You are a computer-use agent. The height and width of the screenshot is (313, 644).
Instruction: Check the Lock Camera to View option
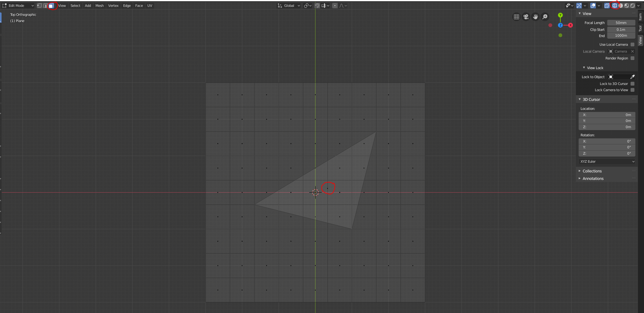pyautogui.click(x=632, y=90)
